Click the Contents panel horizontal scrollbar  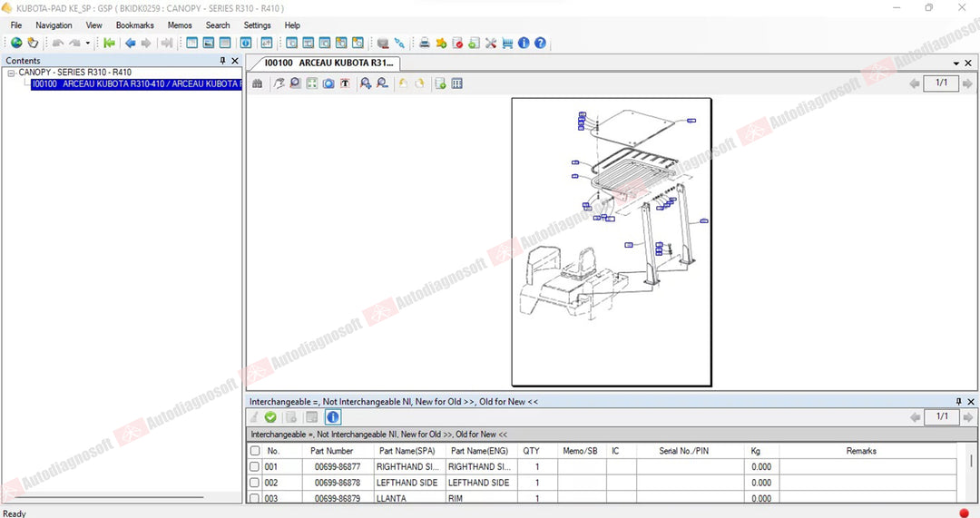pos(107,497)
